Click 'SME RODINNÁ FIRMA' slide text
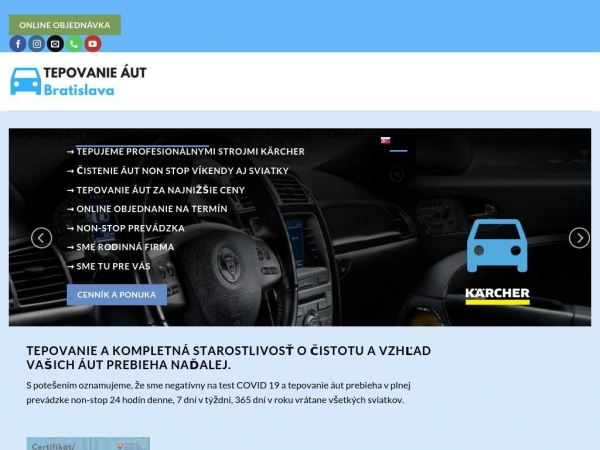 tap(121, 247)
